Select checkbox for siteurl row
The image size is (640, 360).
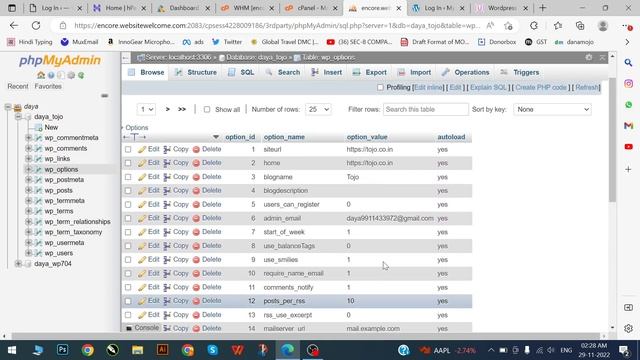click(x=128, y=150)
